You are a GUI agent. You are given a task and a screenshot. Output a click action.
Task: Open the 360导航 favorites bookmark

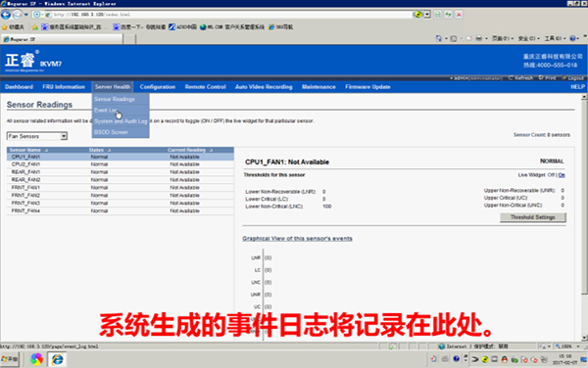pyautogui.click(x=281, y=27)
